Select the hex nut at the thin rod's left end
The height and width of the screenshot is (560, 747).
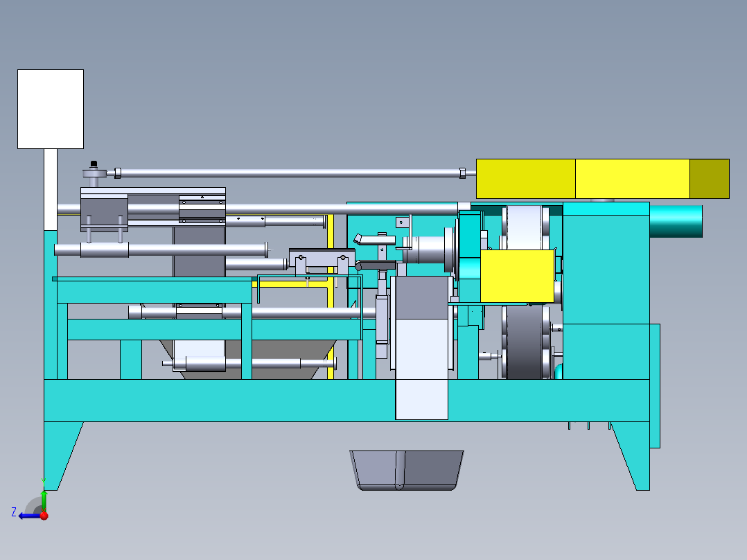pos(118,173)
